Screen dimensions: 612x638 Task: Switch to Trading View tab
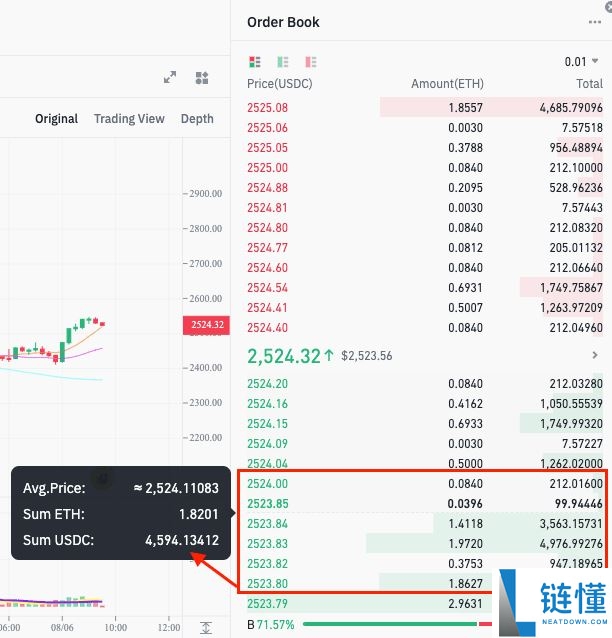click(129, 119)
